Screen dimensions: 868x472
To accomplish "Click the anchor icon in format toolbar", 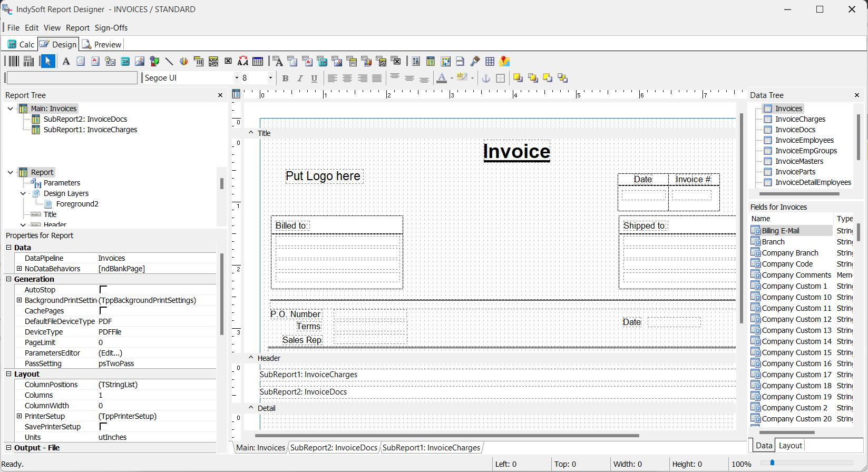I will (486, 78).
